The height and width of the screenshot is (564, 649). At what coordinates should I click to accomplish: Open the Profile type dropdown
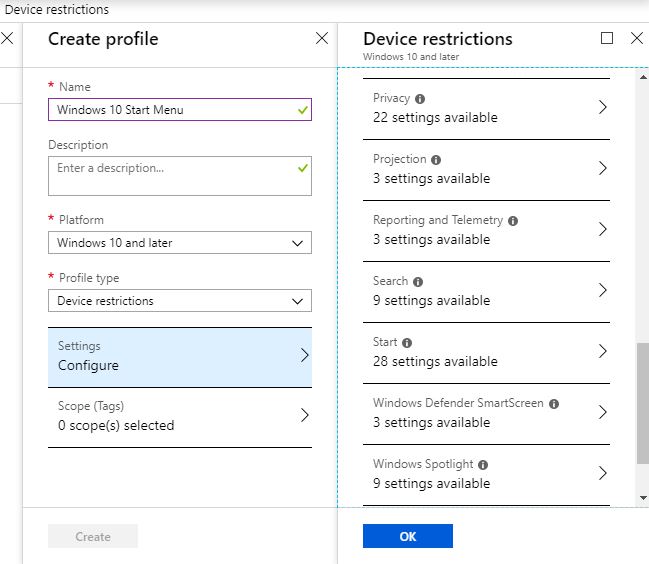(180, 301)
